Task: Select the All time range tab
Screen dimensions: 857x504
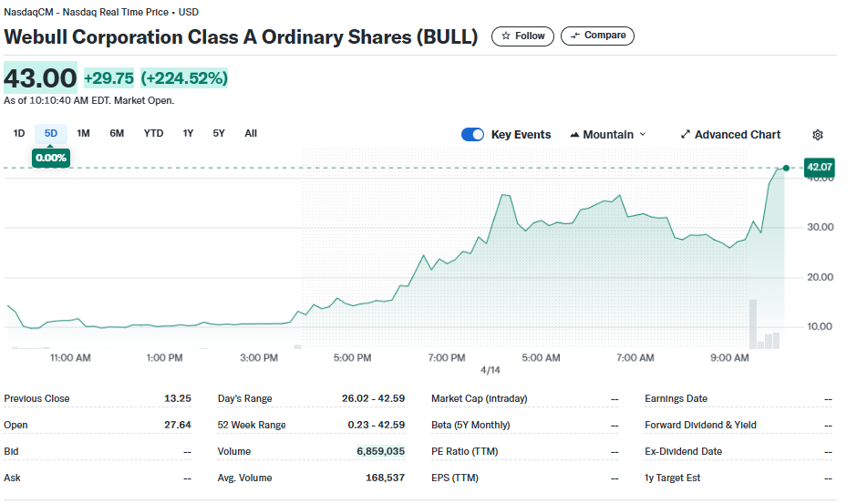Action: 251,133
